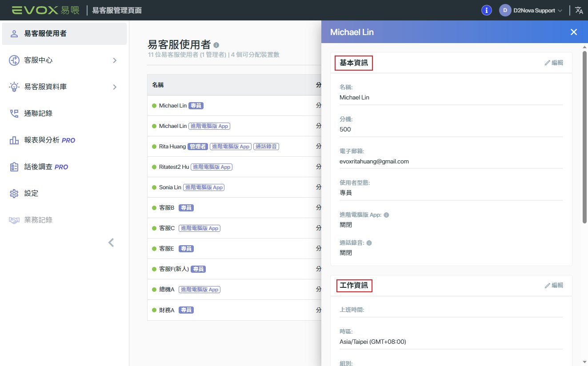Image resolution: width=588 pixels, height=366 pixels.
Task: Select the 客服C user row
Action: click(x=234, y=228)
